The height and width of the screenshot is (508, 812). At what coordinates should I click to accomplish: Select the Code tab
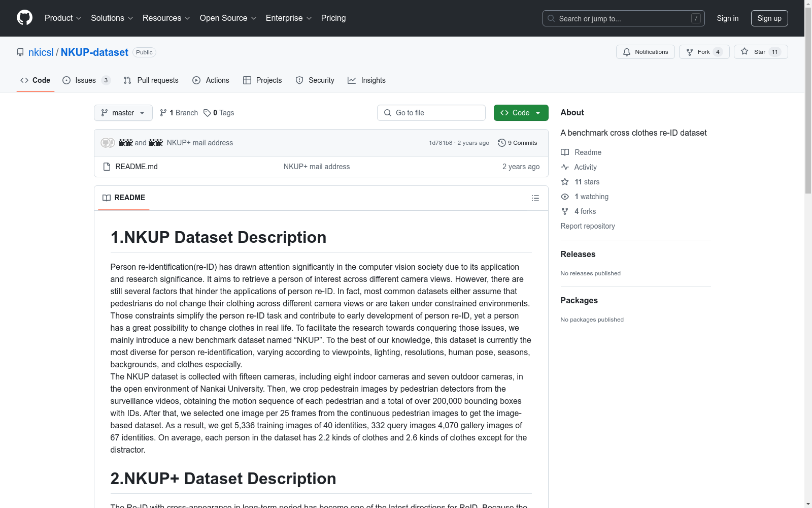click(x=36, y=80)
